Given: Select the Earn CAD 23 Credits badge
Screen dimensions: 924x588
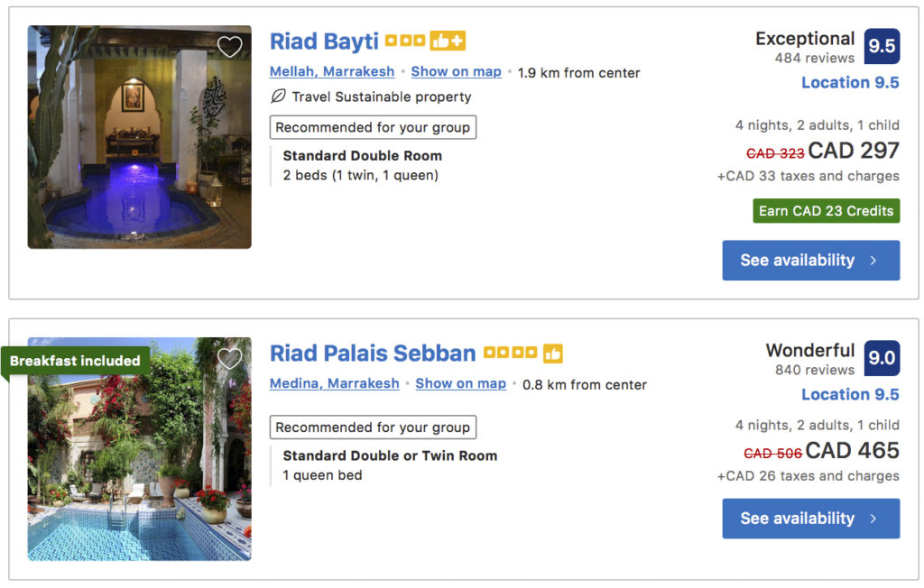Looking at the screenshot, I should [826, 210].
